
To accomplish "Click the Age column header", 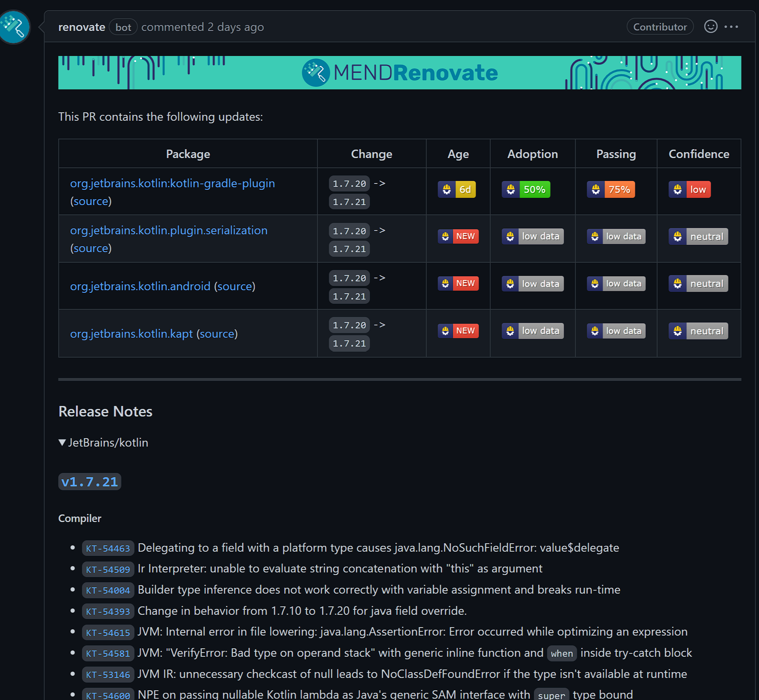I will pyautogui.click(x=458, y=154).
